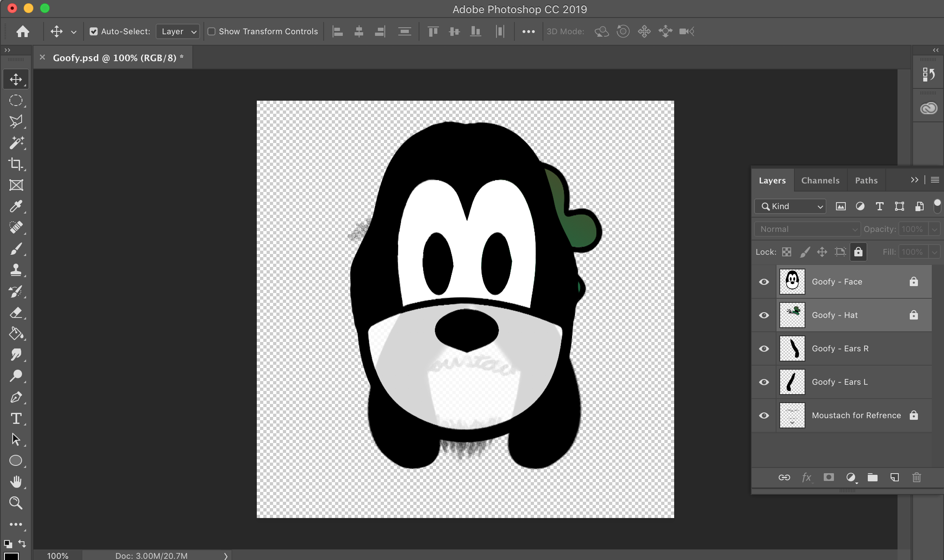The height and width of the screenshot is (560, 944).
Task: Hide the Goofy - Ears L layer
Action: tap(764, 382)
